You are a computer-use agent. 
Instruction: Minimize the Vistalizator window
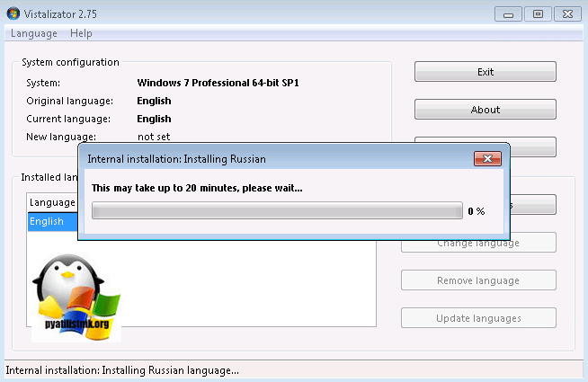tap(508, 14)
